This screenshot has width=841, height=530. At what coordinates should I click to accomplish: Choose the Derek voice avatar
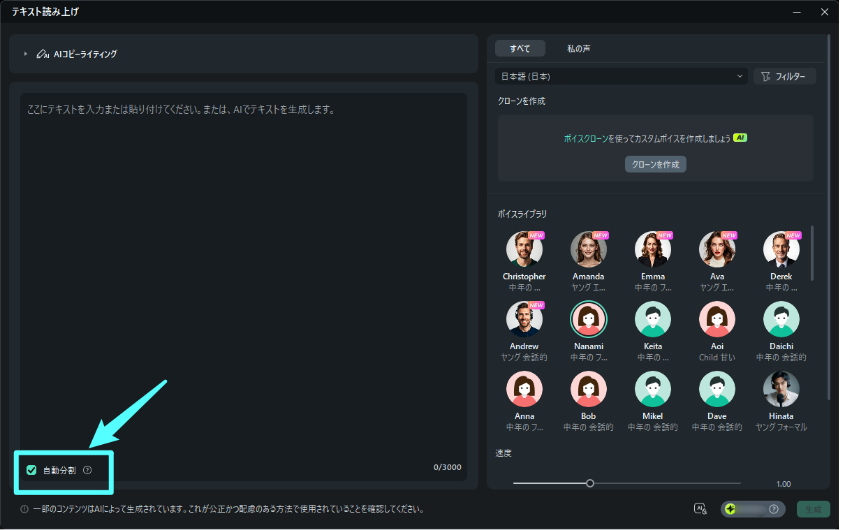pos(781,249)
